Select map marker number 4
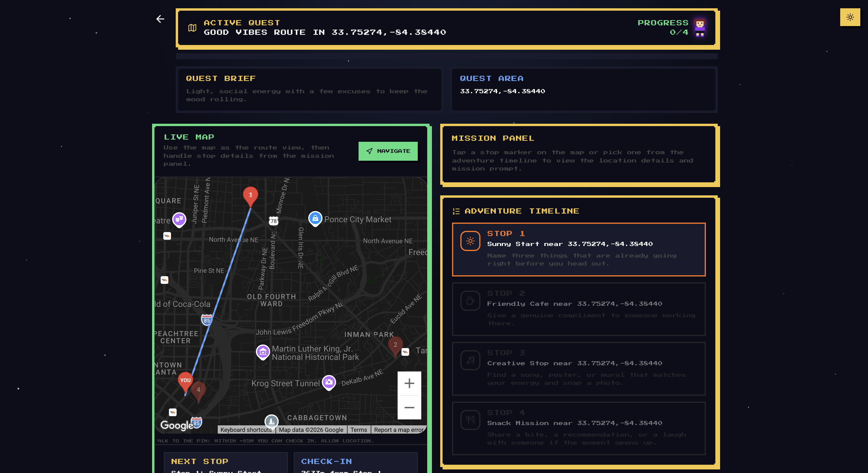This screenshot has width=868, height=473. pos(199,391)
